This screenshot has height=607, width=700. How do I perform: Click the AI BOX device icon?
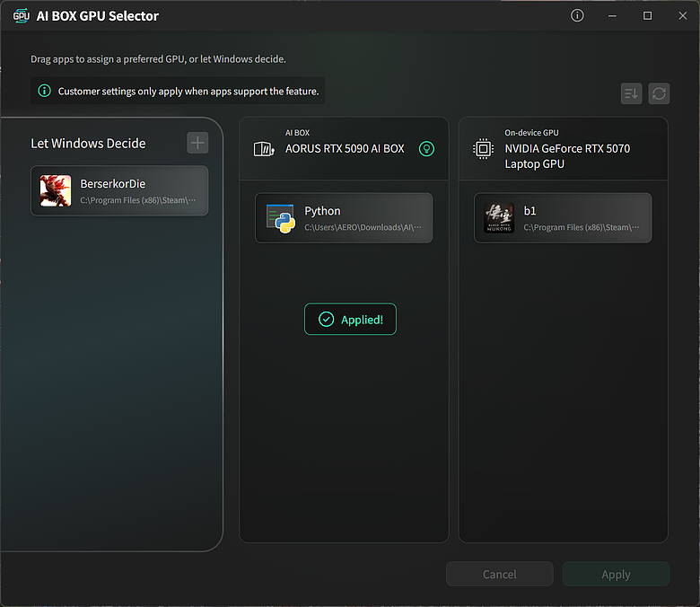point(264,149)
